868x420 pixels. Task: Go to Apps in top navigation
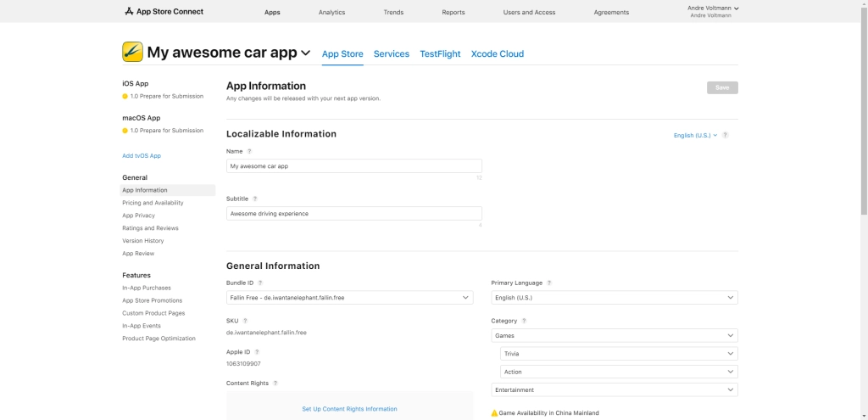272,12
